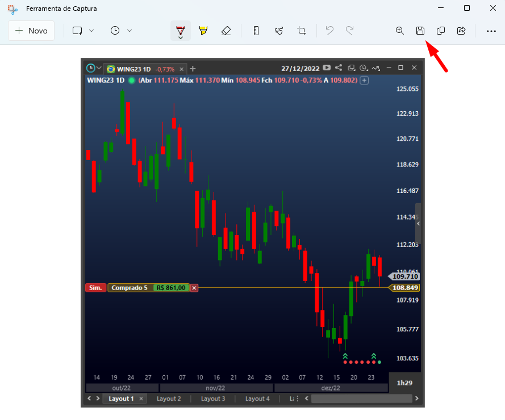Switch to Layout 3 tab
The width and height of the screenshot is (505, 420).
click(x=213, y=398)
